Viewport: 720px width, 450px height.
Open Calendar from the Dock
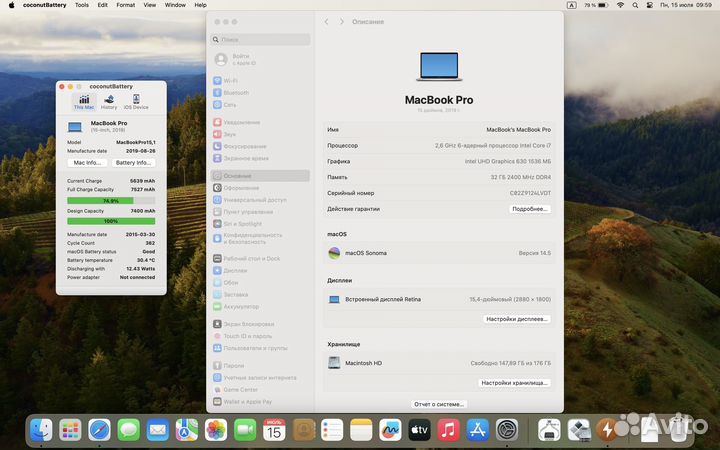click(x=274, y=430)
